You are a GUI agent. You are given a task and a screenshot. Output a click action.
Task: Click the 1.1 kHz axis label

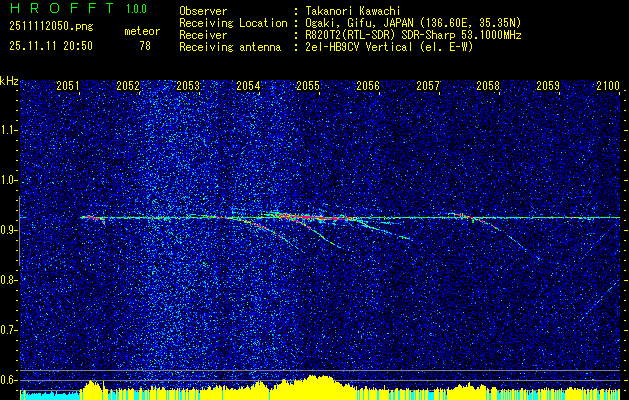(x=9, y=130)
